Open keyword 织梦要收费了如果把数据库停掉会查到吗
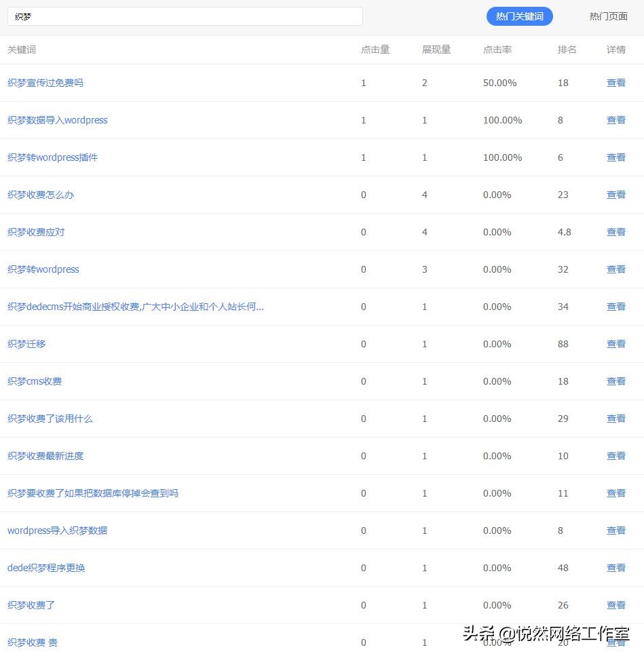This screenshot has width=644, height=656. [92, 493]
